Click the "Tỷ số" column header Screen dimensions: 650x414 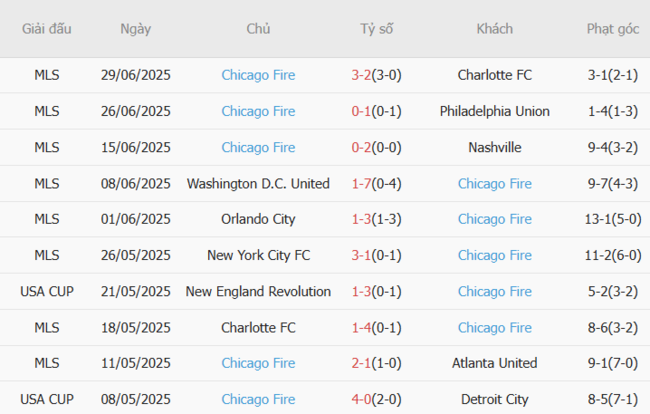point(377,29)
